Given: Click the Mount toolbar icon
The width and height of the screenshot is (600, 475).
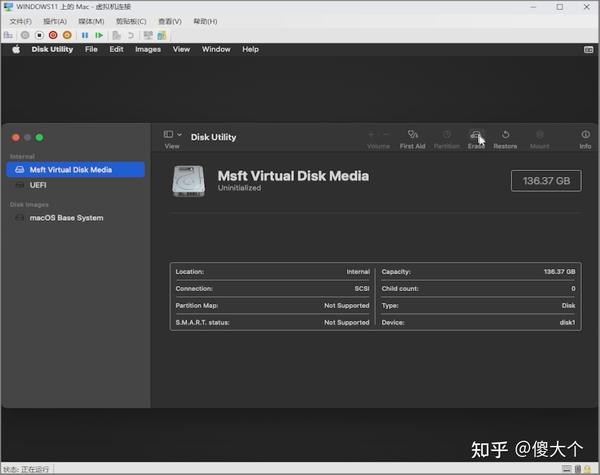Looking at the screenshot, I should 540,135.
